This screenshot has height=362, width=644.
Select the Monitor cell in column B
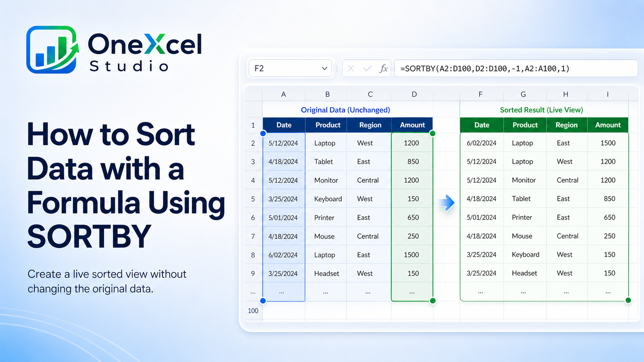point(326,180)
